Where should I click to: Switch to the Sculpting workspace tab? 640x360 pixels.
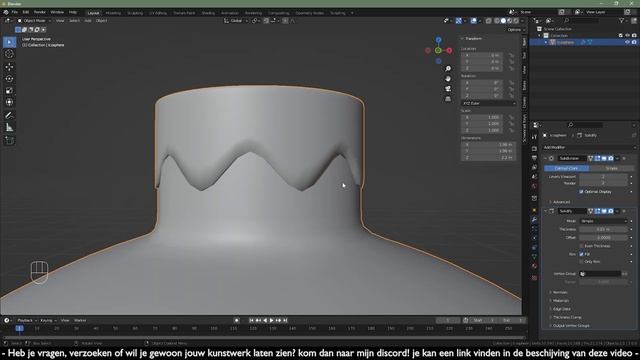[x=135, y=13]
